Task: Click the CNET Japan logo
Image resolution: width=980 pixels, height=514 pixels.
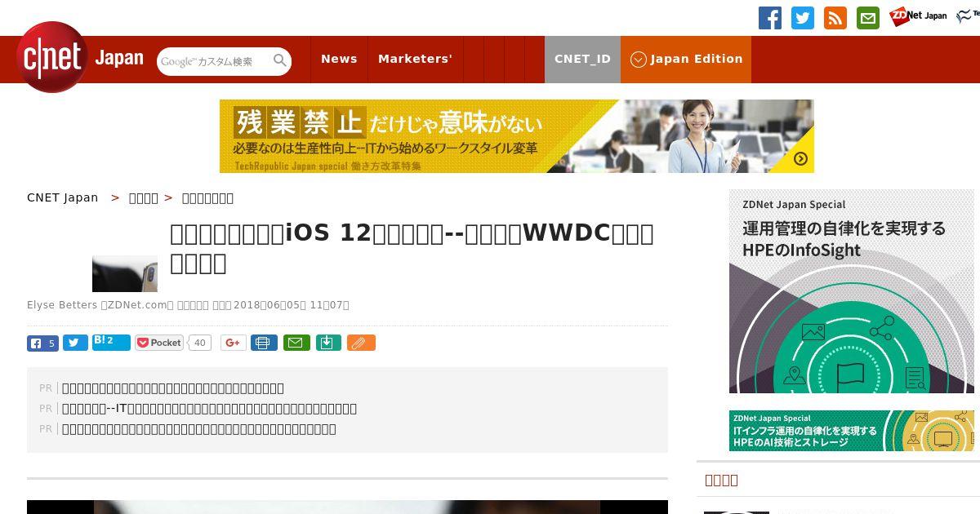Action: (x=79, y=58)
